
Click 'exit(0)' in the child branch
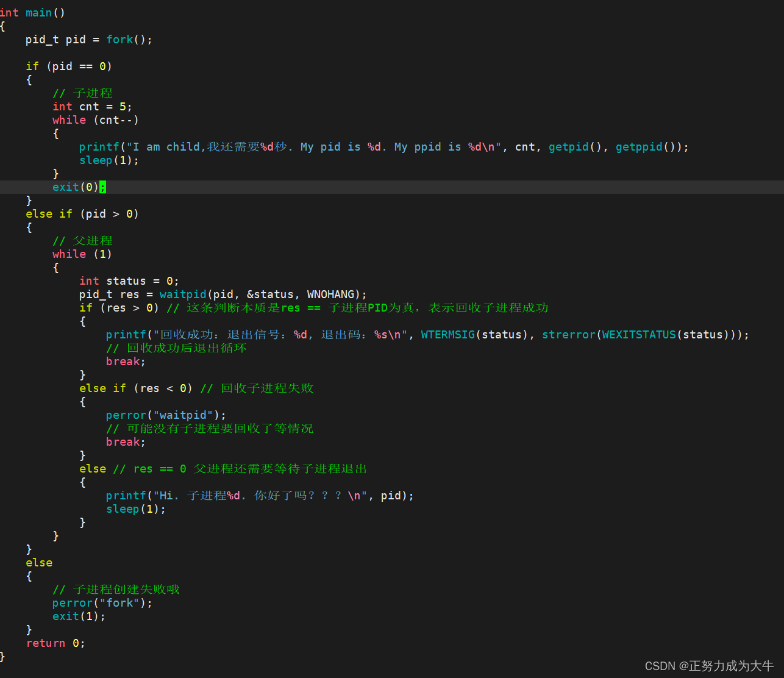coord(76,187)
